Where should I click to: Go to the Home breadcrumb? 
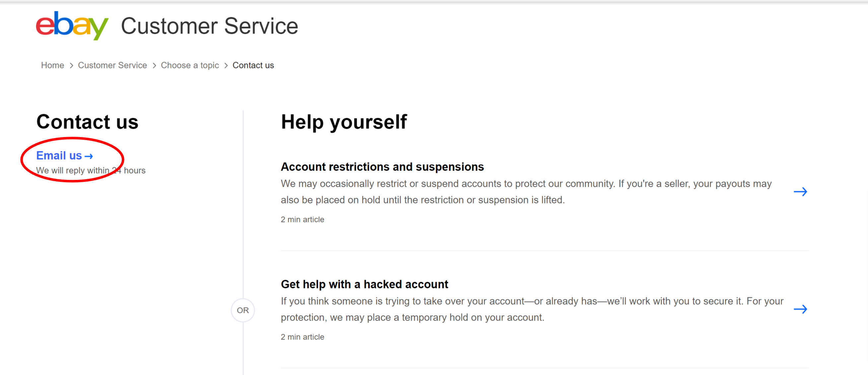(52, 65)
